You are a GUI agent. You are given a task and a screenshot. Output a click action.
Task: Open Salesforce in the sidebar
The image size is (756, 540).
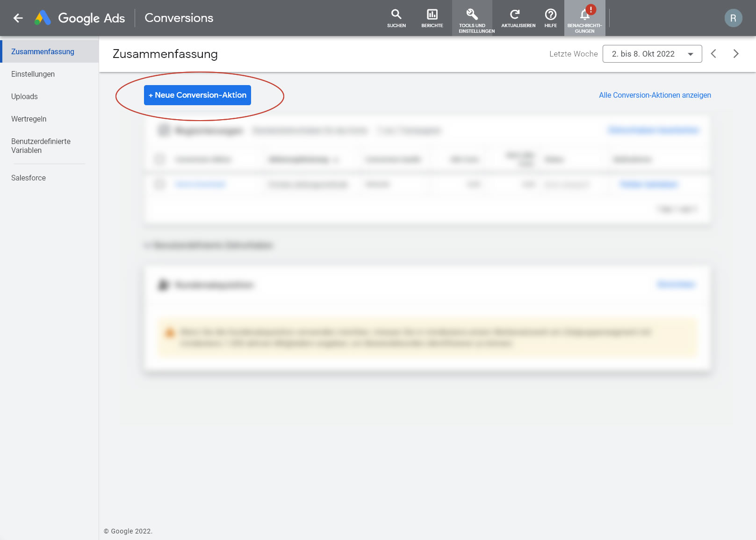pyautogui.click(x=29, y=178)
